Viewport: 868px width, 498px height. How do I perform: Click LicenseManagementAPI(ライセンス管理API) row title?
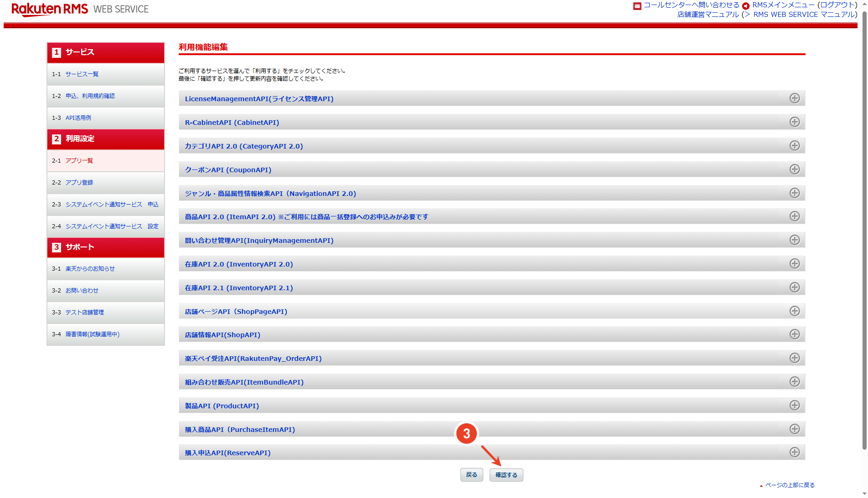pyautogui.click(x=259, y=99)
